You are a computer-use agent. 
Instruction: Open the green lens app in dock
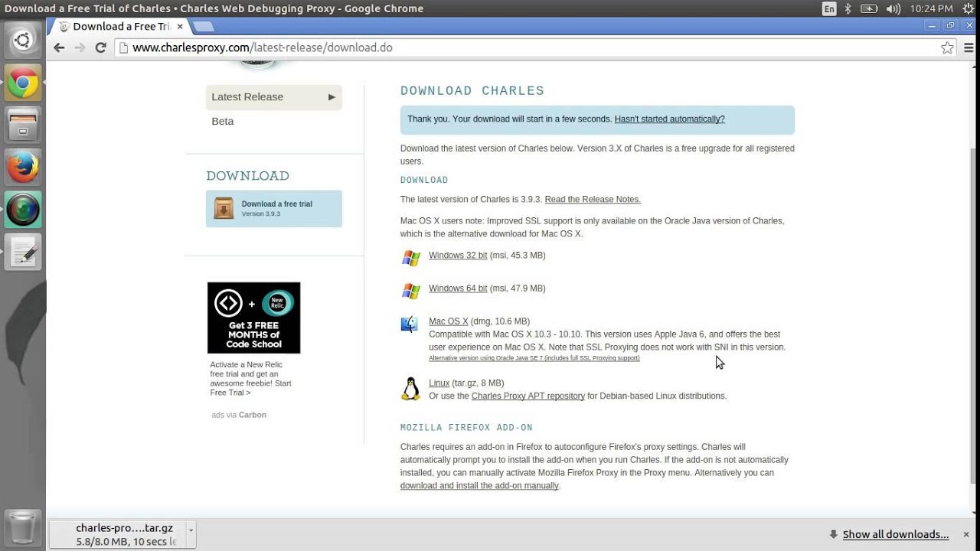coord(22,209)
